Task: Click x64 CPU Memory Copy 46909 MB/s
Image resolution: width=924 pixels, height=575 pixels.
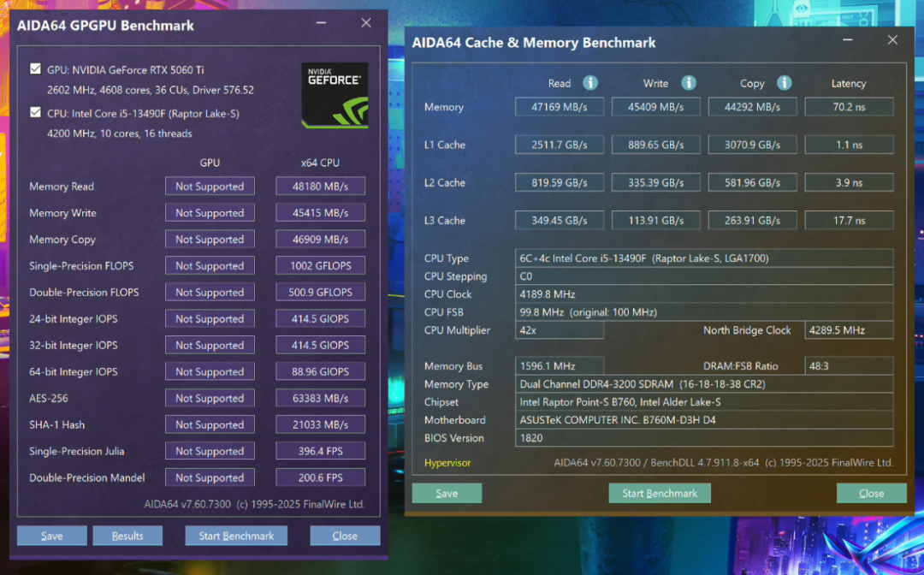Action: tap(321, 240)
